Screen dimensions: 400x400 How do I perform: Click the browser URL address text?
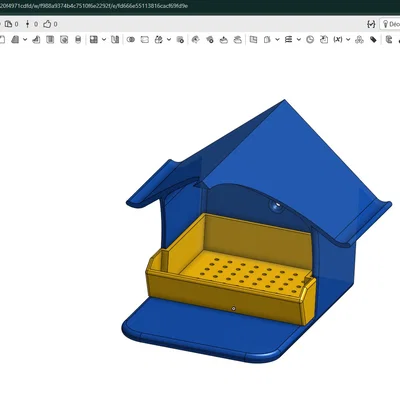[93, 6]
